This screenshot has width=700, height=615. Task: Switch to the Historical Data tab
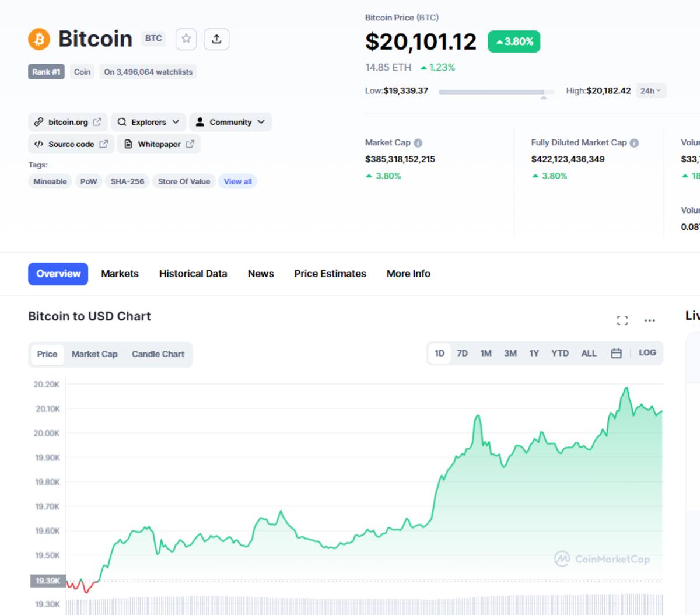click(193, 274)
